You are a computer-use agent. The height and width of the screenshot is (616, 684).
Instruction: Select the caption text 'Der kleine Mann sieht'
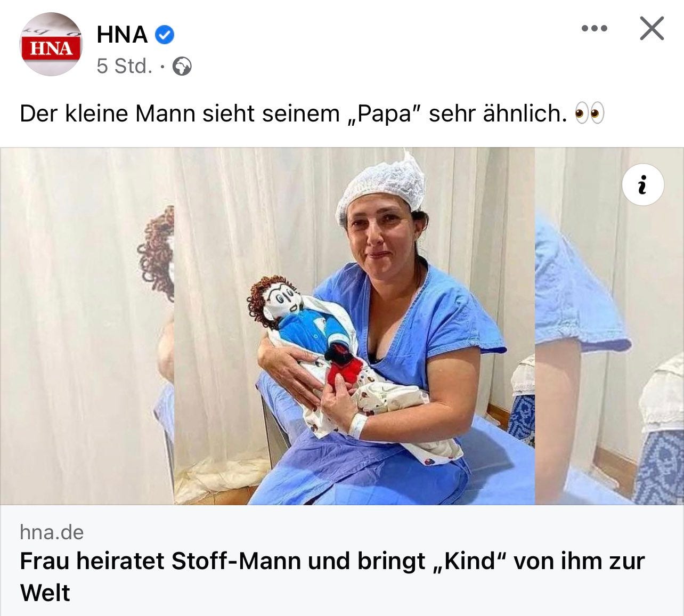point(136,114)
